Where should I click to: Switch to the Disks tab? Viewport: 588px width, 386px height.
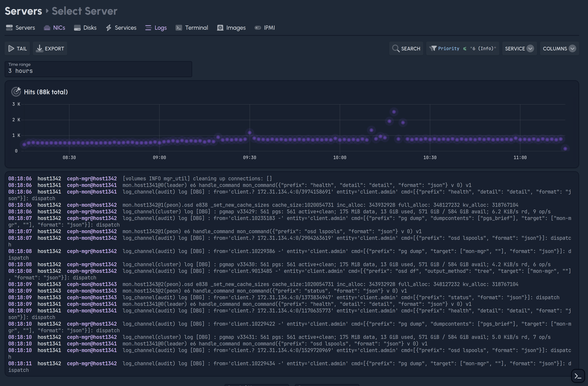(85, 28)
